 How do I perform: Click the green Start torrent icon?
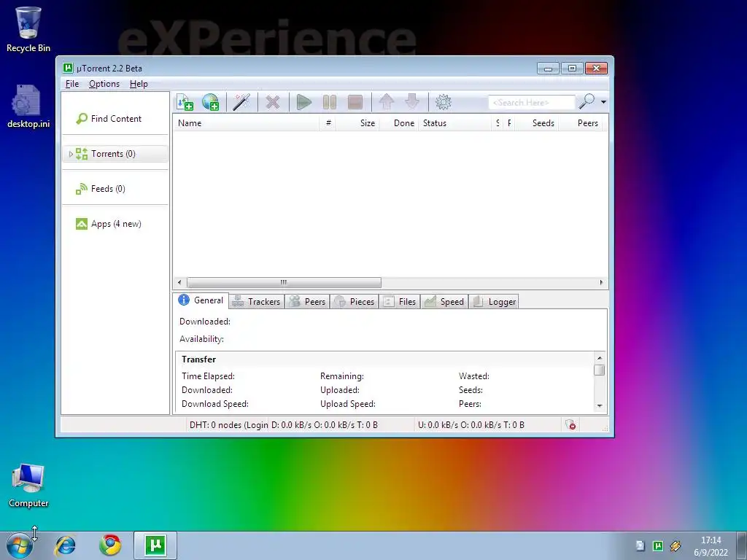303,102
